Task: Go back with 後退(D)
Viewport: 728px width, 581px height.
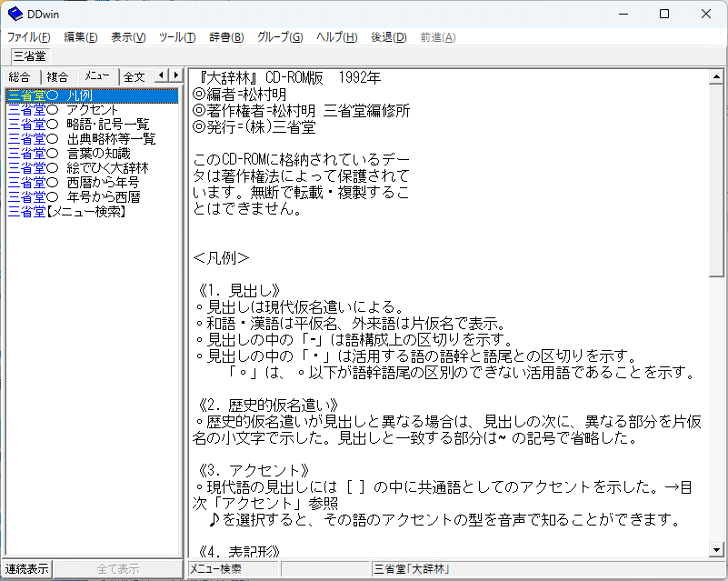Action: pyautogui.click(x=389, y=37)
